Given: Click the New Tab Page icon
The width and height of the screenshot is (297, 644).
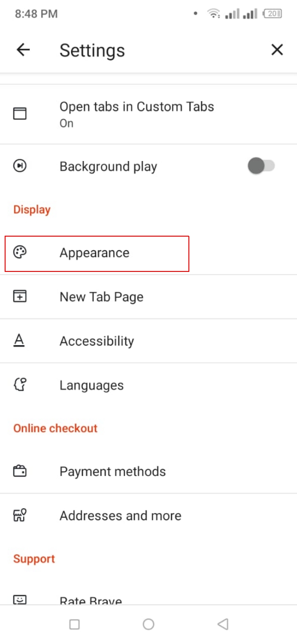Looking at the screenshot, I should pyautogui.click(x=19, y=296).
